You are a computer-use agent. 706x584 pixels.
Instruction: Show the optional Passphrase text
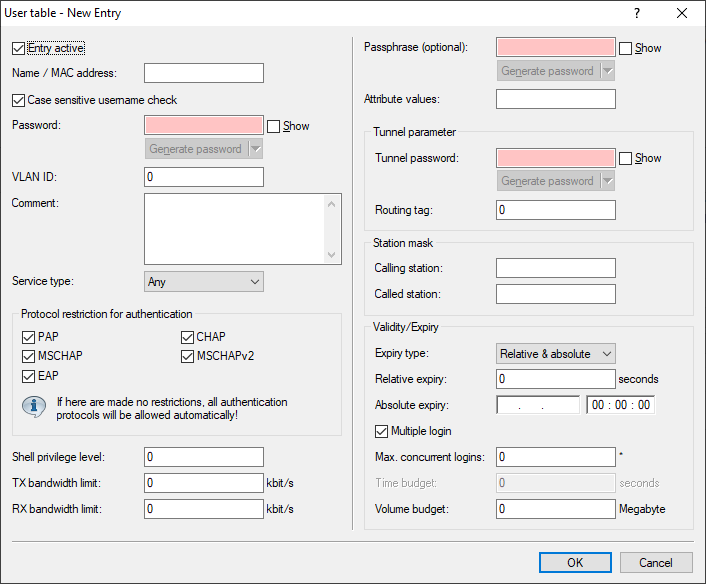coord(626,48)
